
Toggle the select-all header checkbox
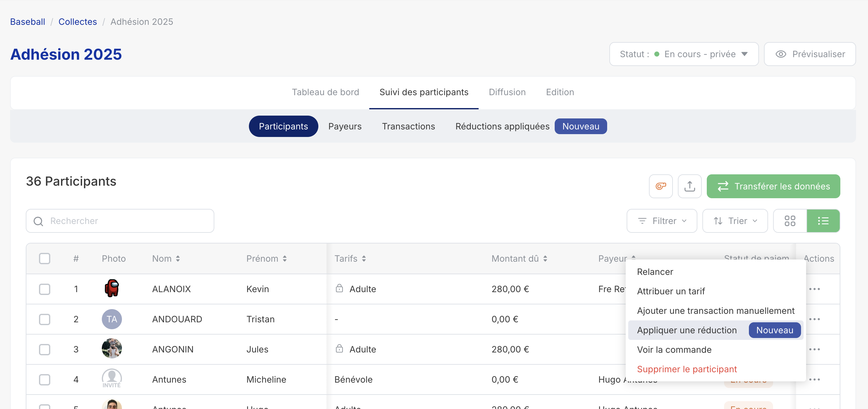pyautogui.click(x=45, y=259)
